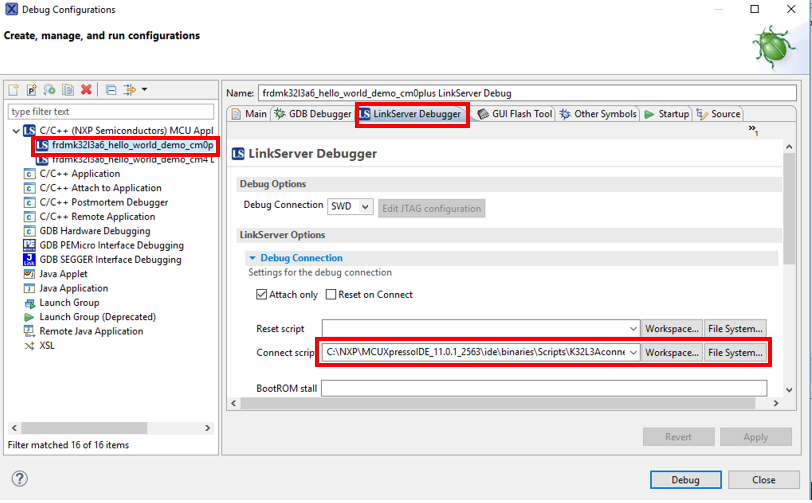Image resolution: width=812 pixels, height=503 pixels.
Task: Click the Name input field
Action: tap(527, 93)
